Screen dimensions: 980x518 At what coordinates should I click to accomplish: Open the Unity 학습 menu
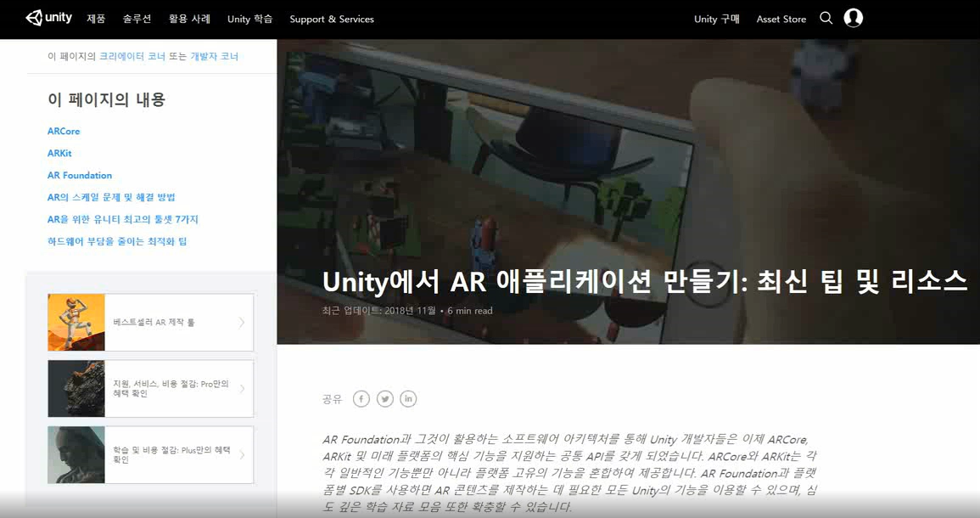coord(249,19)
